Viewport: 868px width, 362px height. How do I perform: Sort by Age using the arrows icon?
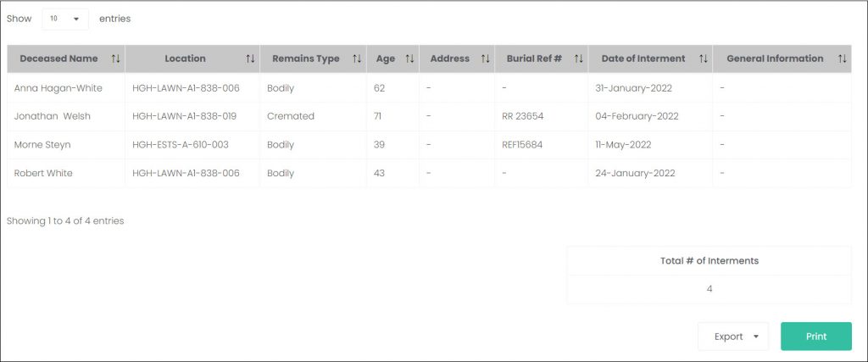[x=409, y=58]
